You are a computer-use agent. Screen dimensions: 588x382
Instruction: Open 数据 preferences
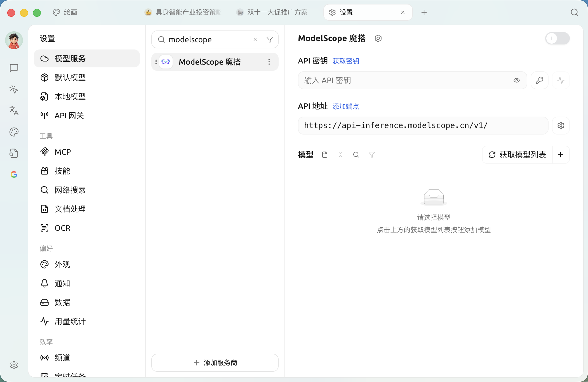point(87,302)
